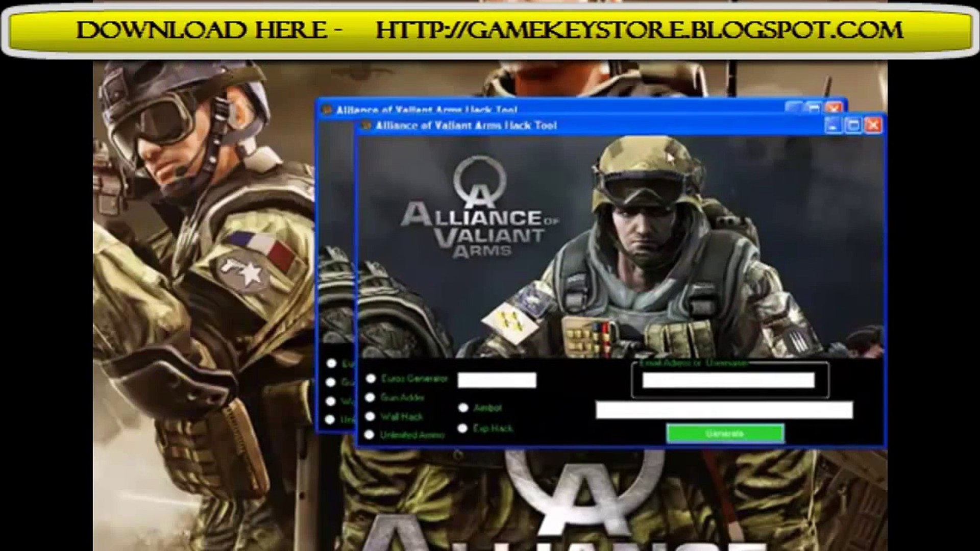Click the Euros amount input field
This screenshot has width=980, height=551.
coord(497,380)
